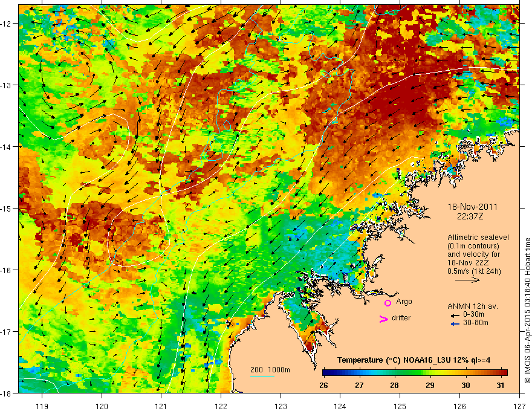Screen dimensions: 532x411
Task: Click the magenta drifter arrowhead symbol
Action: pyautogui.click(x=383, y=319)
